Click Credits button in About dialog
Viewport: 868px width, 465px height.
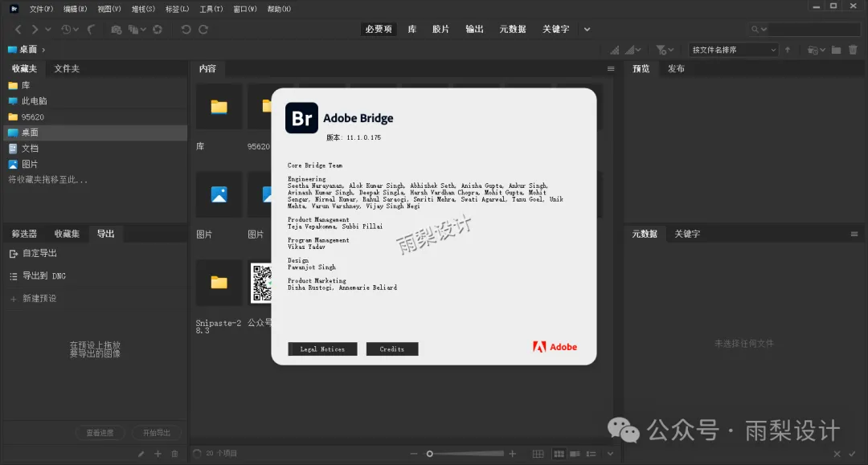[392, 349]
